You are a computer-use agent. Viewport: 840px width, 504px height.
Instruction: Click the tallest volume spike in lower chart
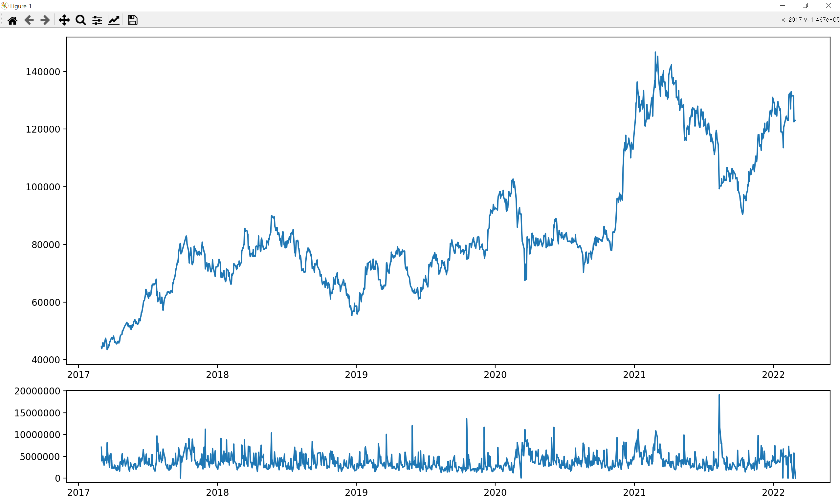point(719,395)
